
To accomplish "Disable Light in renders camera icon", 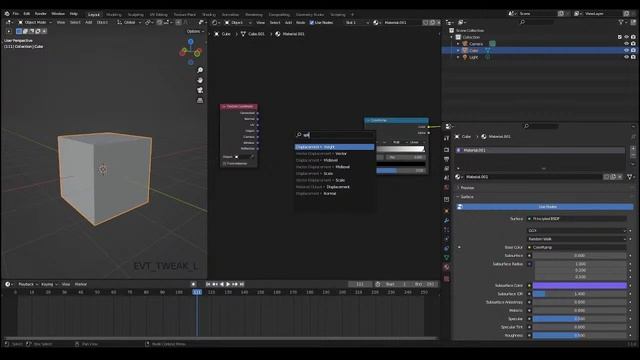I will pos(633,57).
